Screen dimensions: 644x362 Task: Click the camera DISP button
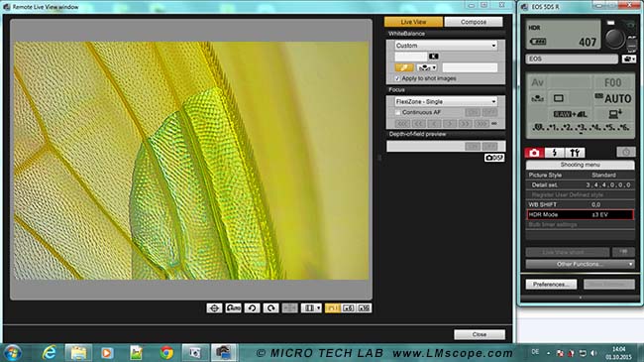tap(494, 158)
